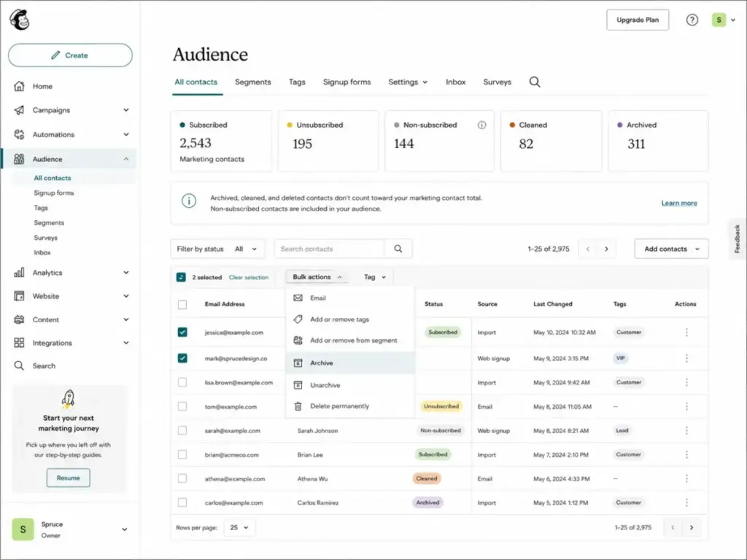
Task: Expand Analytics section chevron
Action: (125, 273)
